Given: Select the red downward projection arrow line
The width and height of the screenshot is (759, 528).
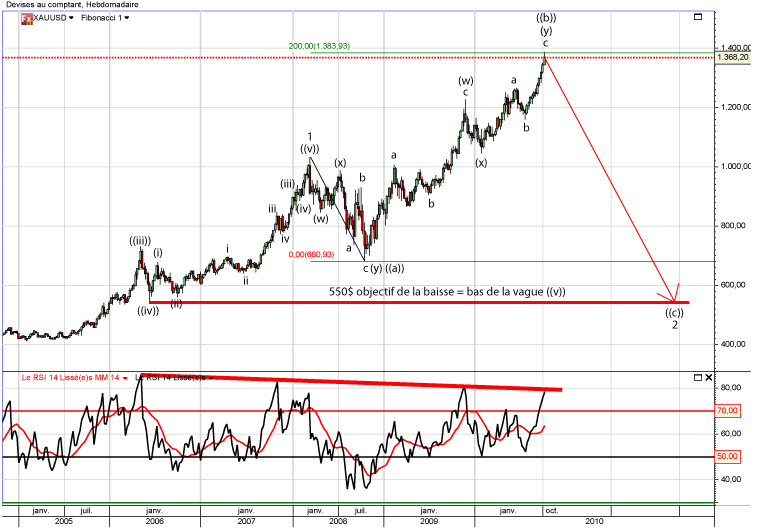Looking at the screenshot, I should [610, 179].
